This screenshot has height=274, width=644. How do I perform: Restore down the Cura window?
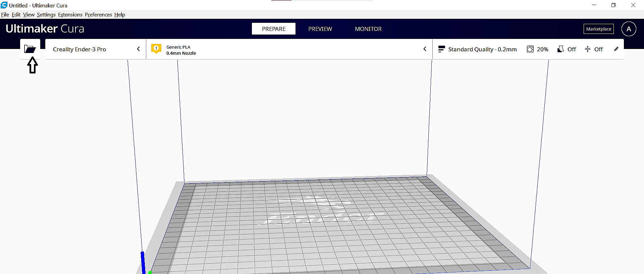(x=613, y=5)
